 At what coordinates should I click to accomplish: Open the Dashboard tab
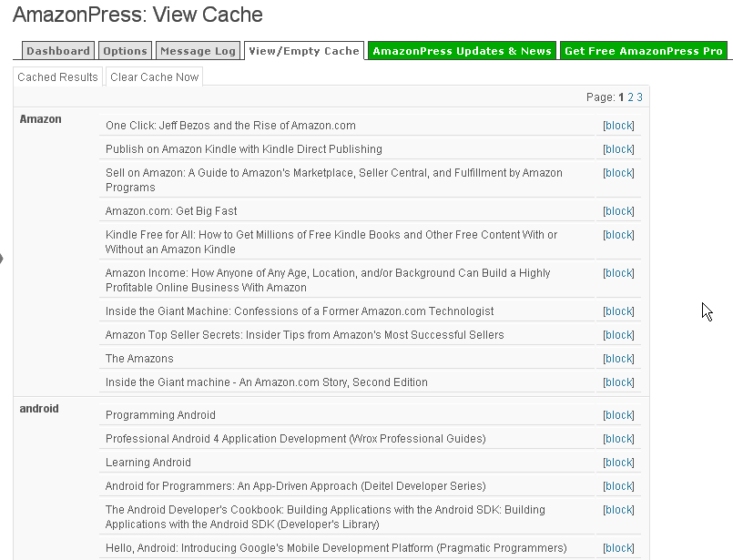[x=58, y=50]
